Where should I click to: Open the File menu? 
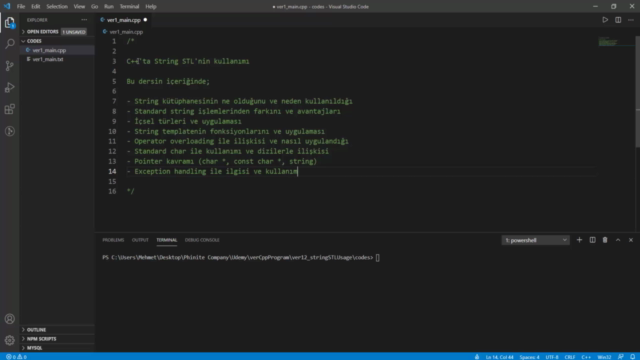click(21, 7)
